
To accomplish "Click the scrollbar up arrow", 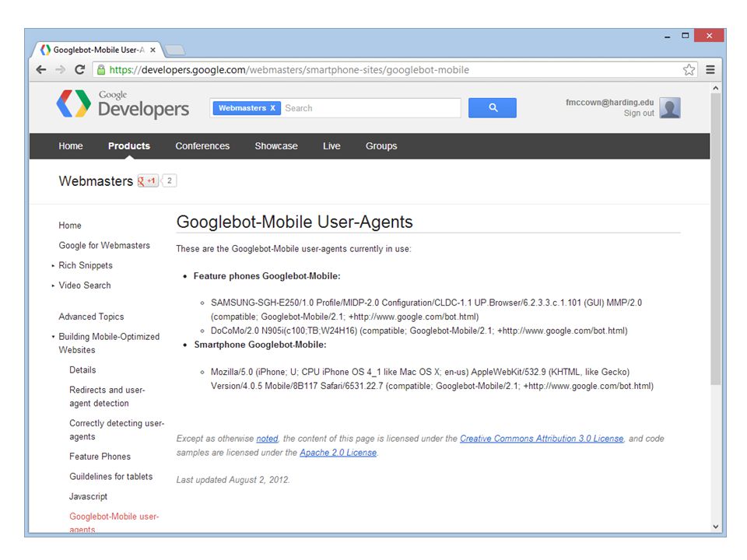I will [x=715, y=88].
